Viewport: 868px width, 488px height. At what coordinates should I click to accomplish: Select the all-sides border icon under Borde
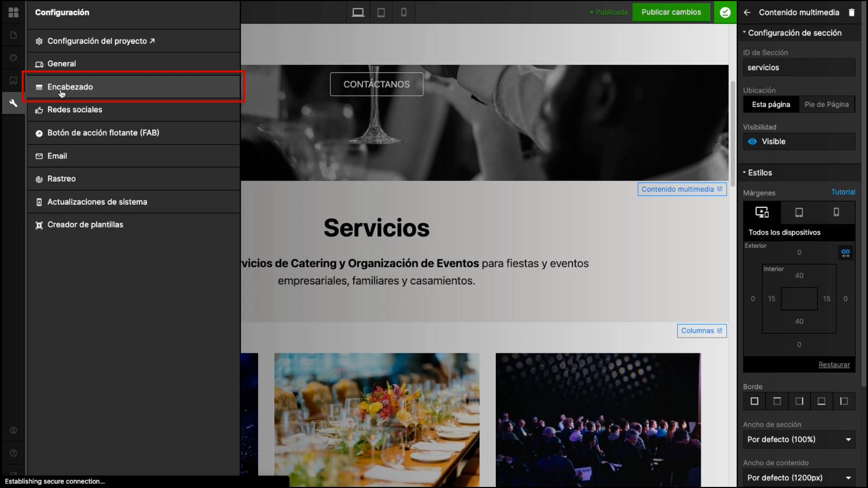[754, 401]
